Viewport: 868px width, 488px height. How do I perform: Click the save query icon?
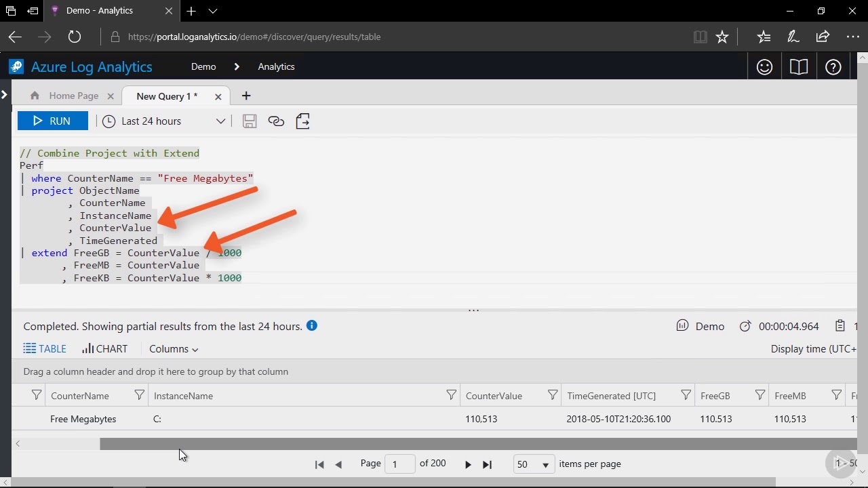click(x=250, y=121)
